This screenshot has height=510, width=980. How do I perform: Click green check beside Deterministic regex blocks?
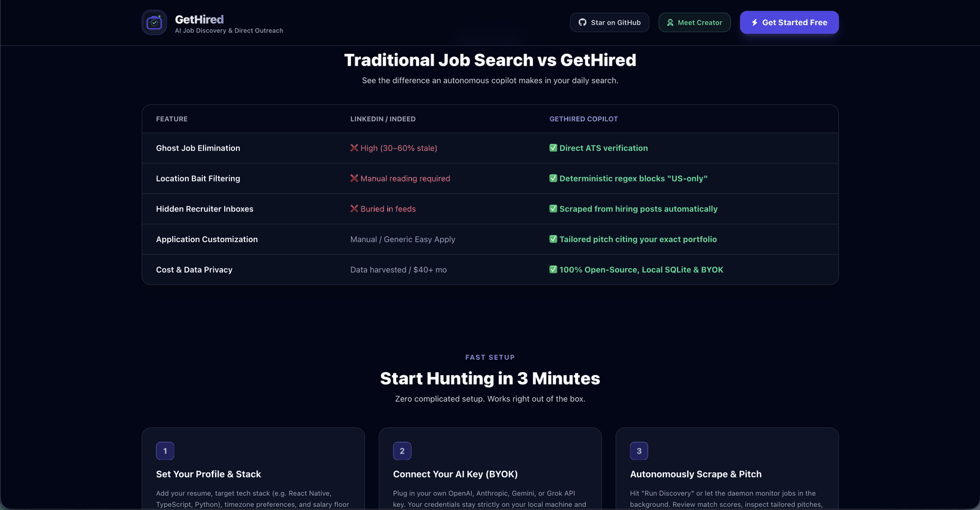click(x=553, y=178)
